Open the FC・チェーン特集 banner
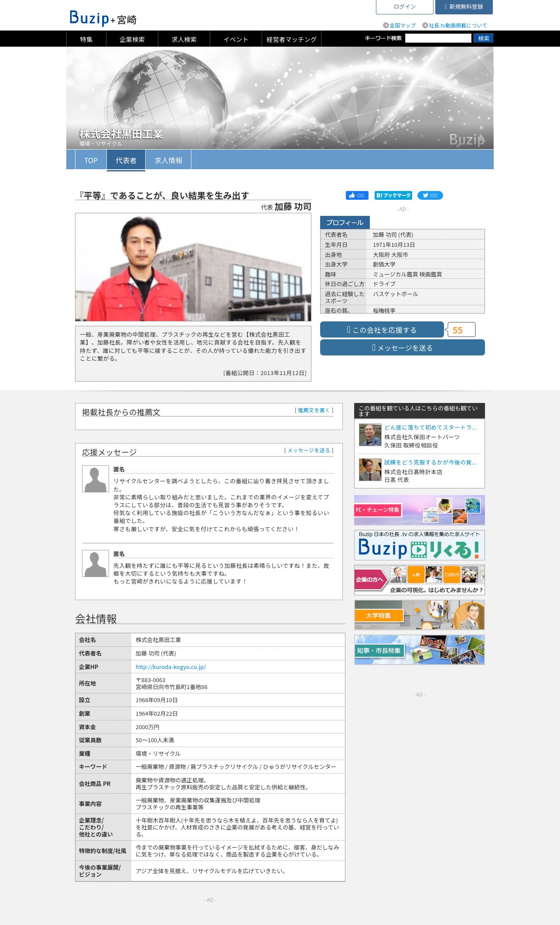 click(420, 510)
